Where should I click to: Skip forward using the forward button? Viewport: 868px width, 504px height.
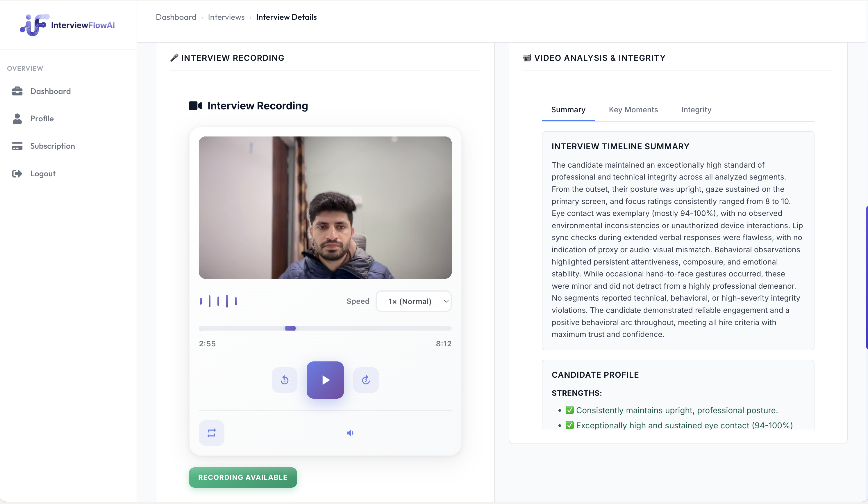(366, 380)
